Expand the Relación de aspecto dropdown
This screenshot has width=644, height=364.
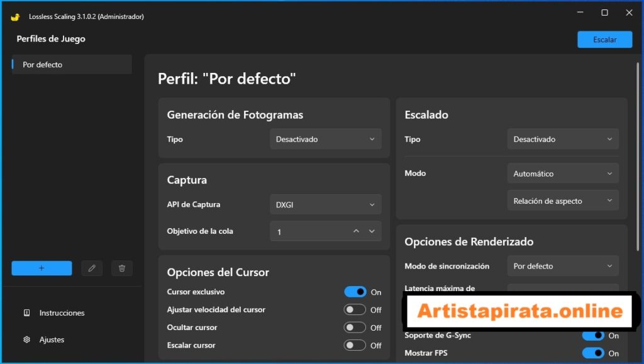(563, 201)
